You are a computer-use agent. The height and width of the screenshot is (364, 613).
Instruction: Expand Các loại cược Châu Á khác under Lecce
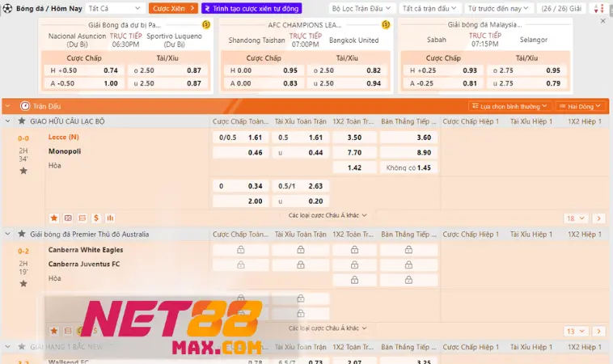pos(328,216)
